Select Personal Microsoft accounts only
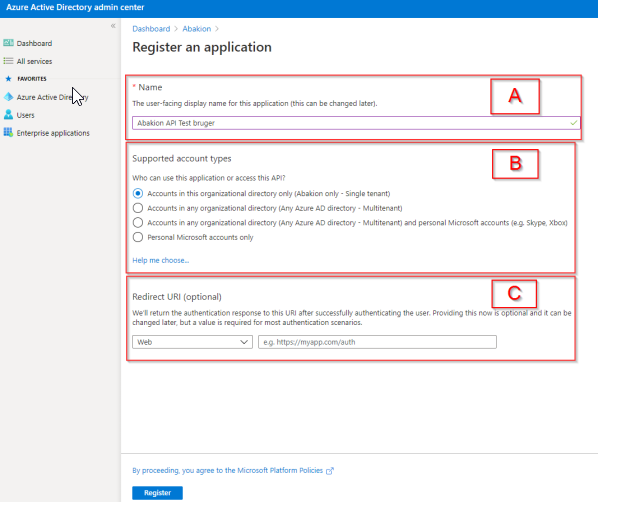This screenshot has width=622, height=512. [x=138, y=237]
